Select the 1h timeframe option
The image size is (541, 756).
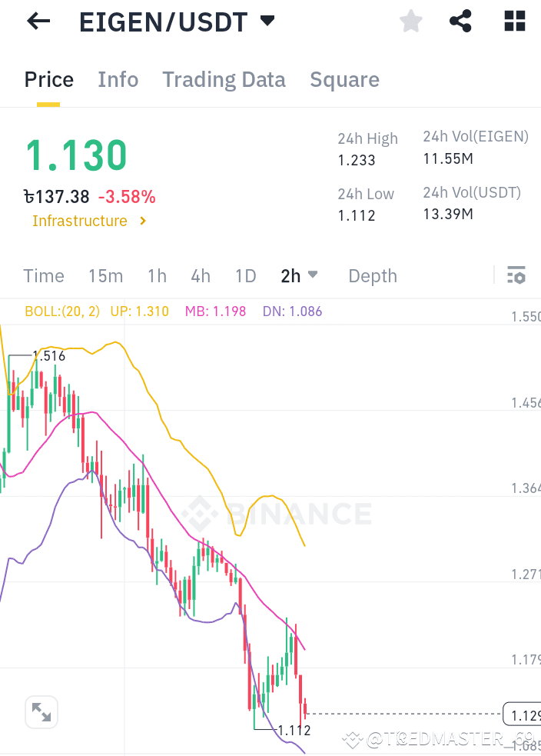(x=157, y=275)
